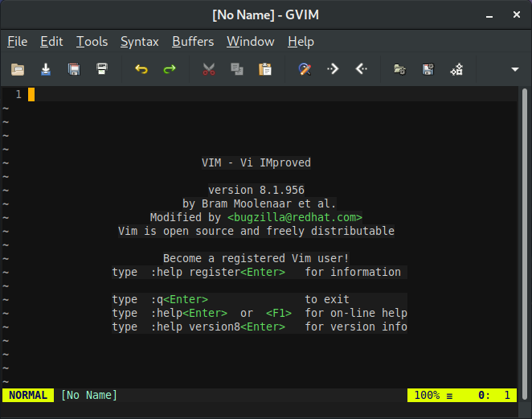Click the vertical scrollbar handle
532x419 pixels.
[x=525, y=244]
